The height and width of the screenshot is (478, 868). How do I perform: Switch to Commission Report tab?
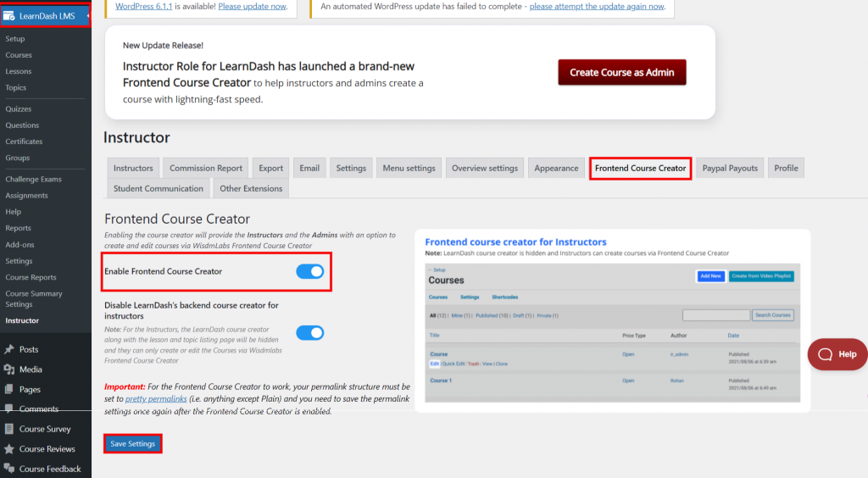pos(206,168)
